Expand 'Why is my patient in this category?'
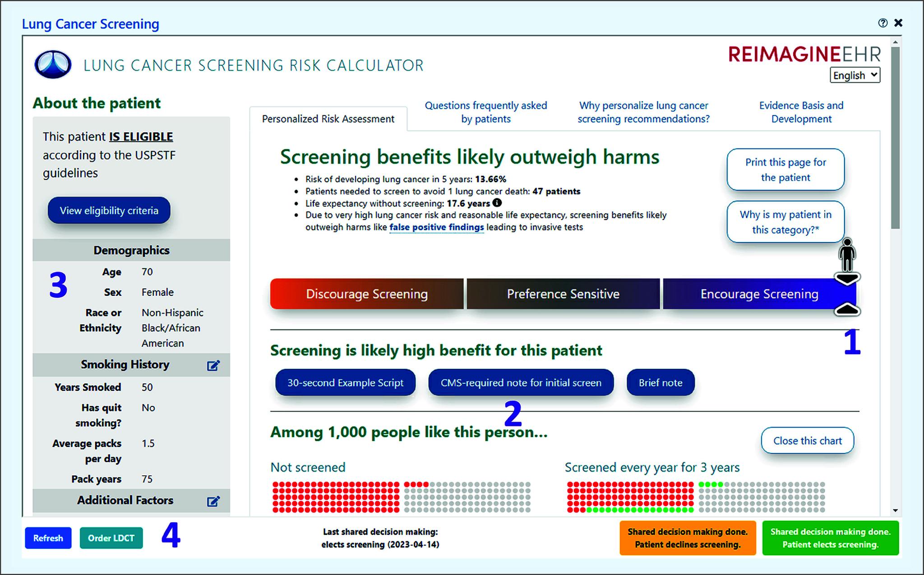924x575 pixels. coord(785,222)
